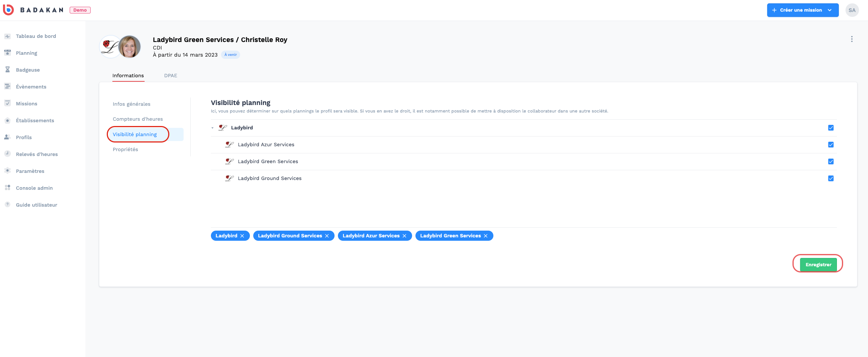Click the Profils people icon
868x357 pixels.
7,137
